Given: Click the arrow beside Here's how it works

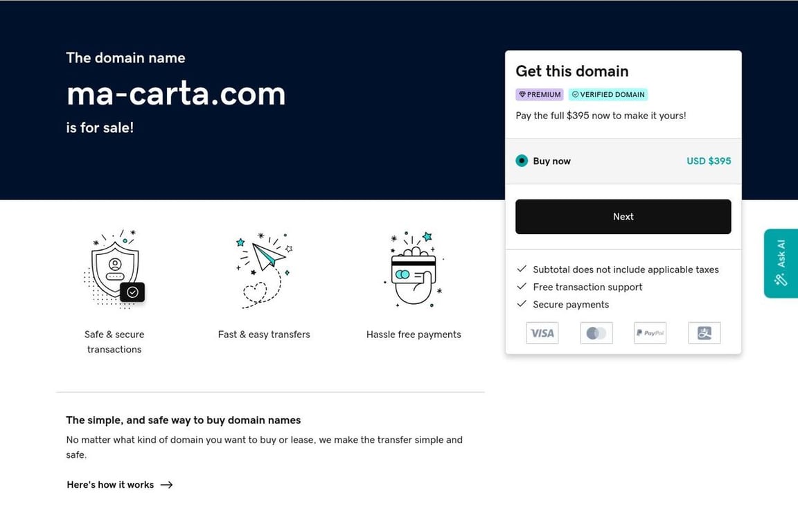Looking at the screenshot, I should point(166,485).
